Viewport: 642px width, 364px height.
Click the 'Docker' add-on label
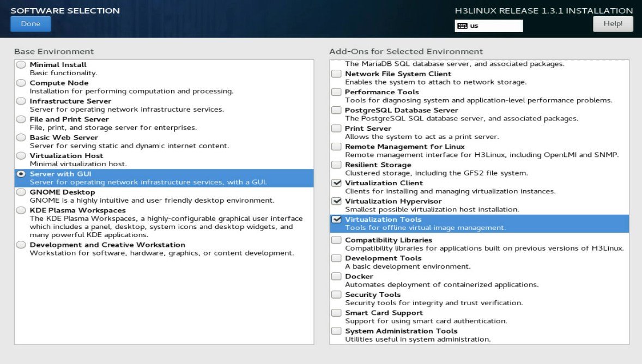tap(359, 276)
